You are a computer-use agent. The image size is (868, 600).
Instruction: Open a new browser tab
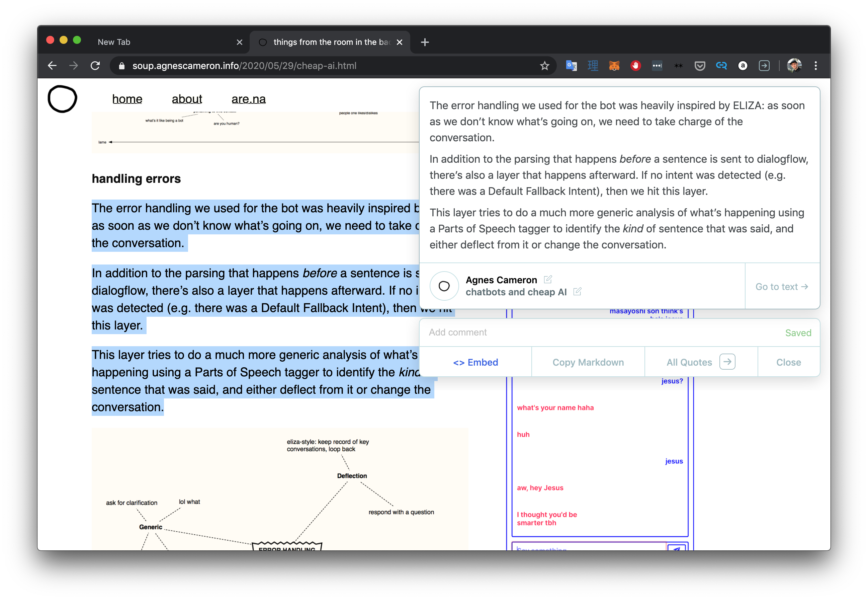click(x=425, y=42)
